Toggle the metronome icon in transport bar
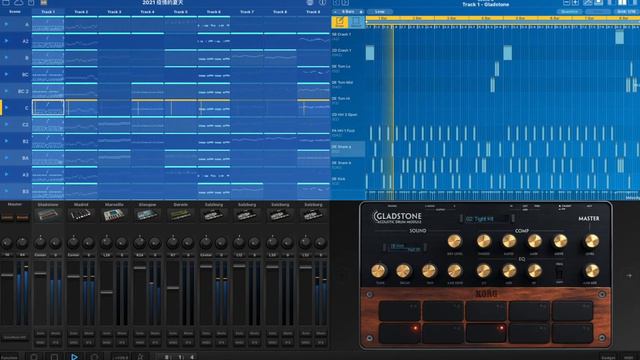 [140, 357]
